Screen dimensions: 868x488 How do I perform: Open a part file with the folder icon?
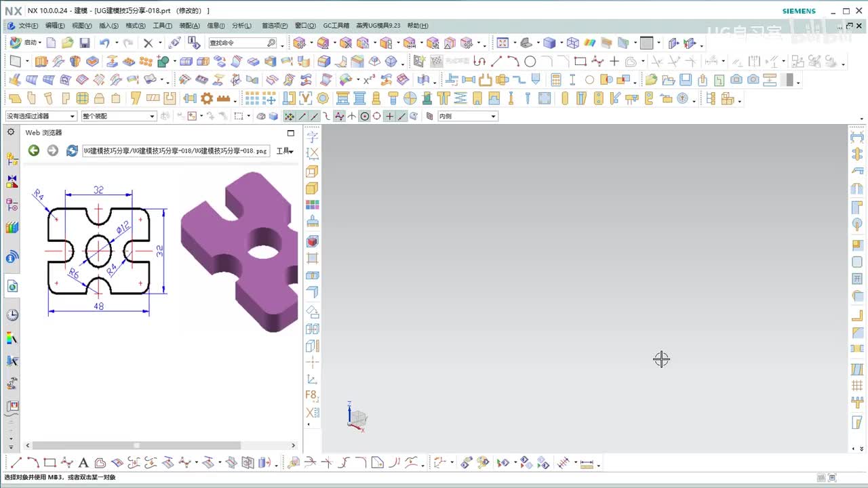click(68, 43)
